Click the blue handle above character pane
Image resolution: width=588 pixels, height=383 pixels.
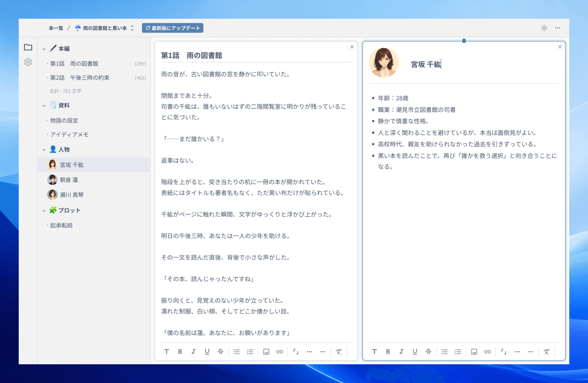pyautogui.click(x=464, y=41)
